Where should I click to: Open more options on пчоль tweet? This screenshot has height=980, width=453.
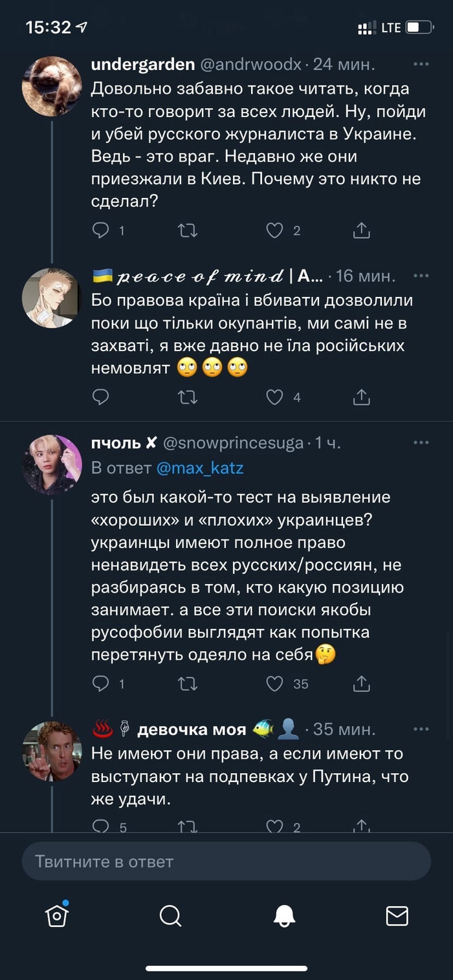click(x=421, y=442)
